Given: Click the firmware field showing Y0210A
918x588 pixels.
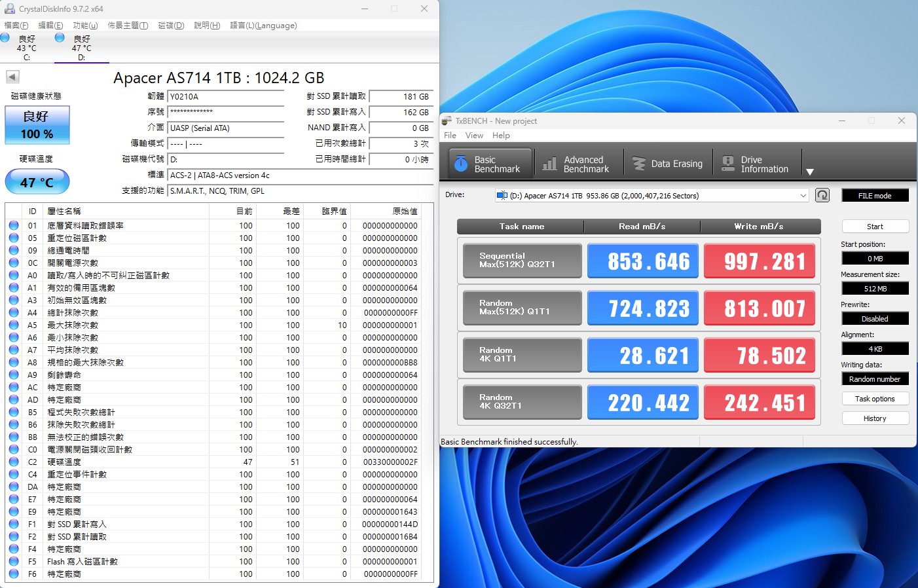Looking at the screenshot, I should [x=226, y=97].
